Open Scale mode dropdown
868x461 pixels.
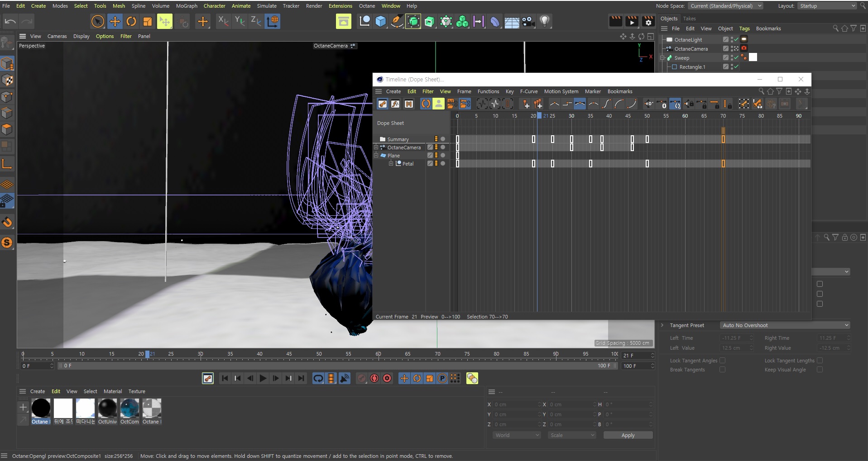[x=572, y=435]
